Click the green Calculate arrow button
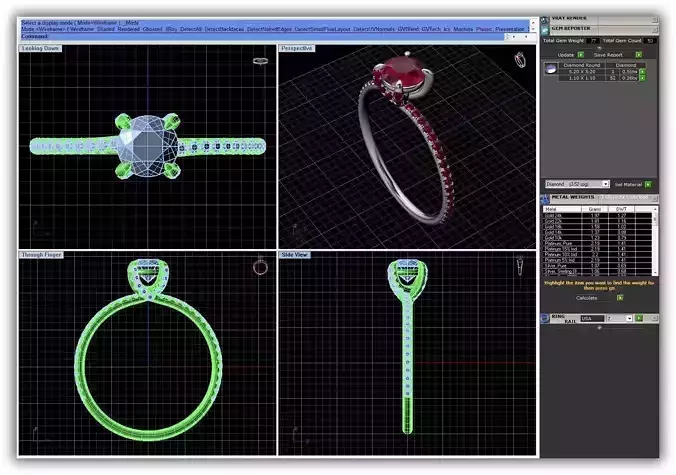676x475 pixels. [620, 298]
